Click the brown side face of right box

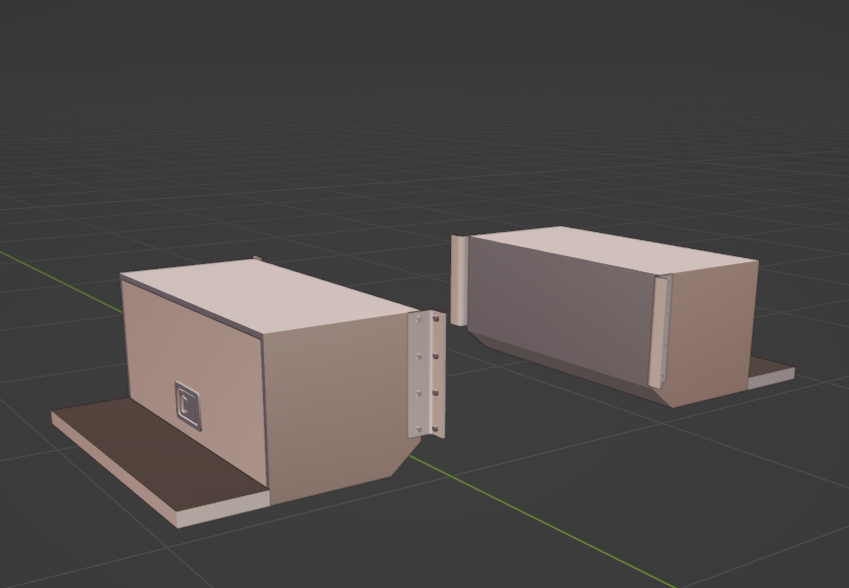click(709, 336)
